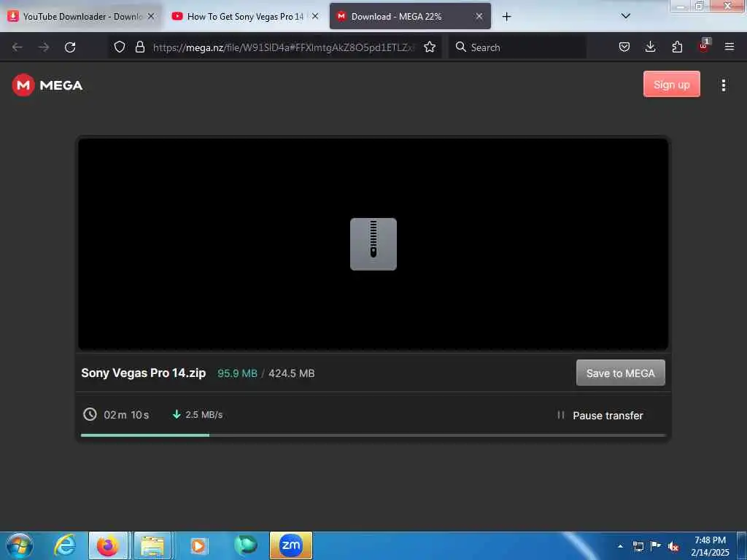Click Save to MEGA button

621,373
